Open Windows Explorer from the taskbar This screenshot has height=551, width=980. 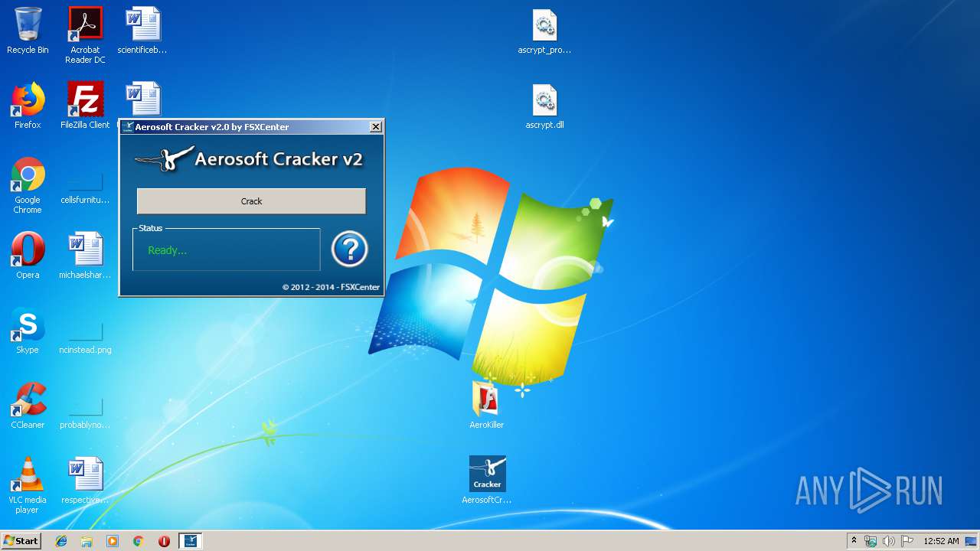click(87, 541)
